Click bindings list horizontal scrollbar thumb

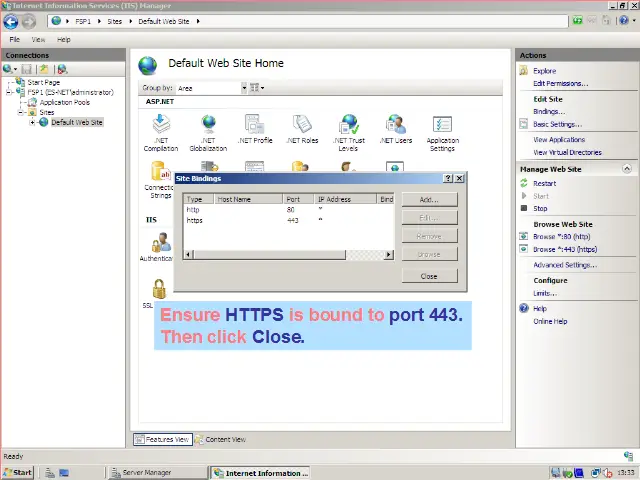pos(269,255)
